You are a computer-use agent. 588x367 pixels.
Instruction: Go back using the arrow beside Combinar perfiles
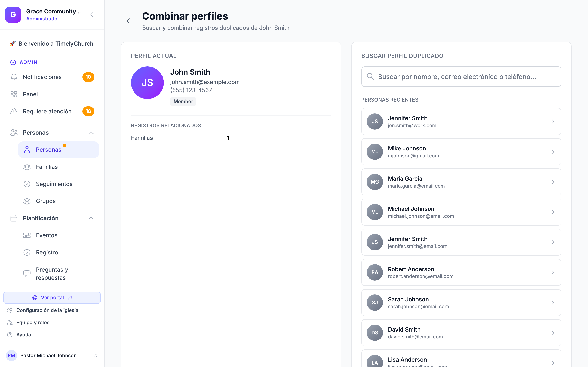(128, 21)
